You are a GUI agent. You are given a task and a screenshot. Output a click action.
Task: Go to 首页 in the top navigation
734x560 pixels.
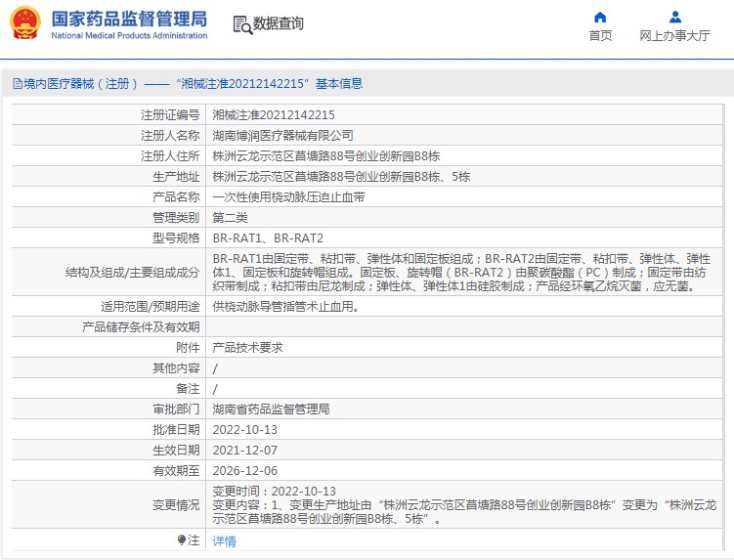[x=600, y=36]
